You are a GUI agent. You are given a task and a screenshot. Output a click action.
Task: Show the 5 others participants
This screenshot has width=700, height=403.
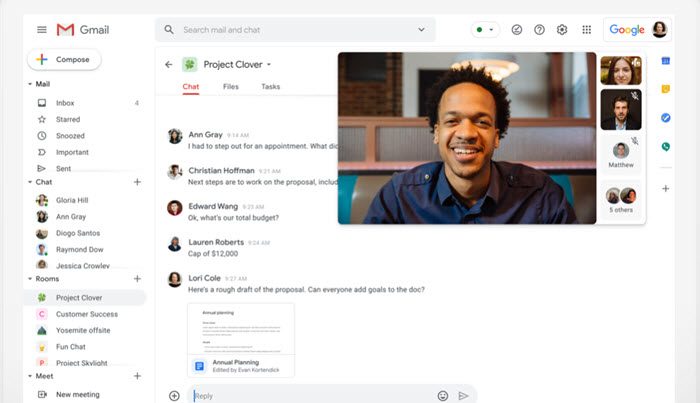(x=621, y=199)
